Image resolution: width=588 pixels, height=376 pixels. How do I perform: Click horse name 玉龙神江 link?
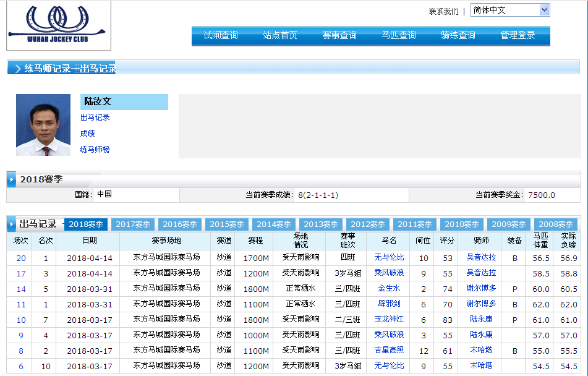click(x=389, y=320)
